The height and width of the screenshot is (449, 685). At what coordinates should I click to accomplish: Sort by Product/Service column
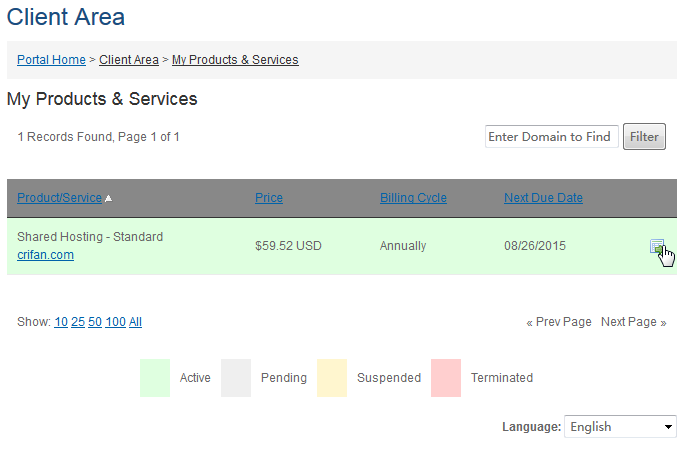click(59, 198)
